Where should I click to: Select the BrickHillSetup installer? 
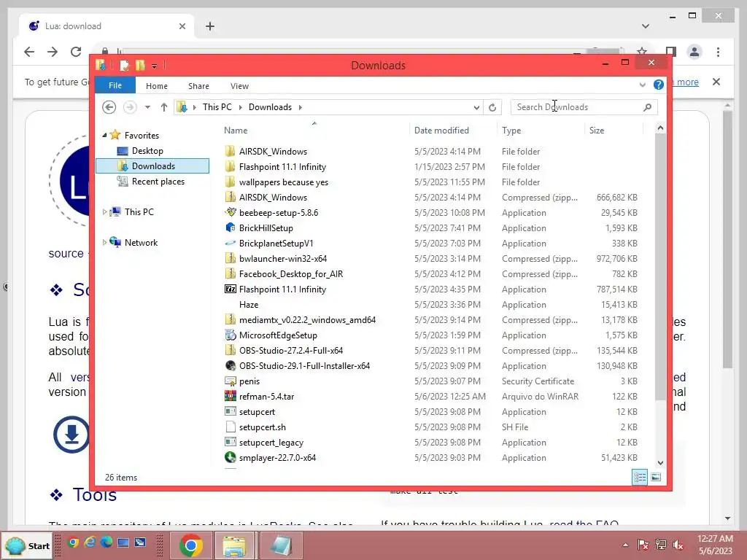click(x=266, y=227)
